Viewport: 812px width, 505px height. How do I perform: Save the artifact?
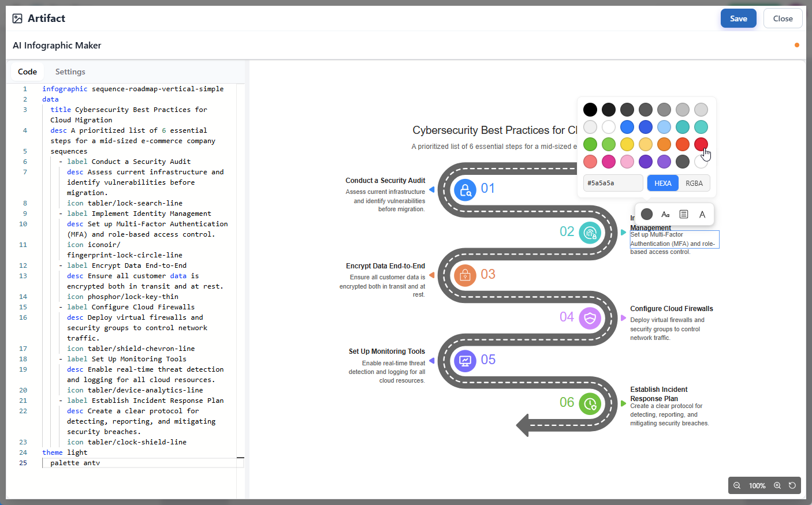tap(738, 18)
